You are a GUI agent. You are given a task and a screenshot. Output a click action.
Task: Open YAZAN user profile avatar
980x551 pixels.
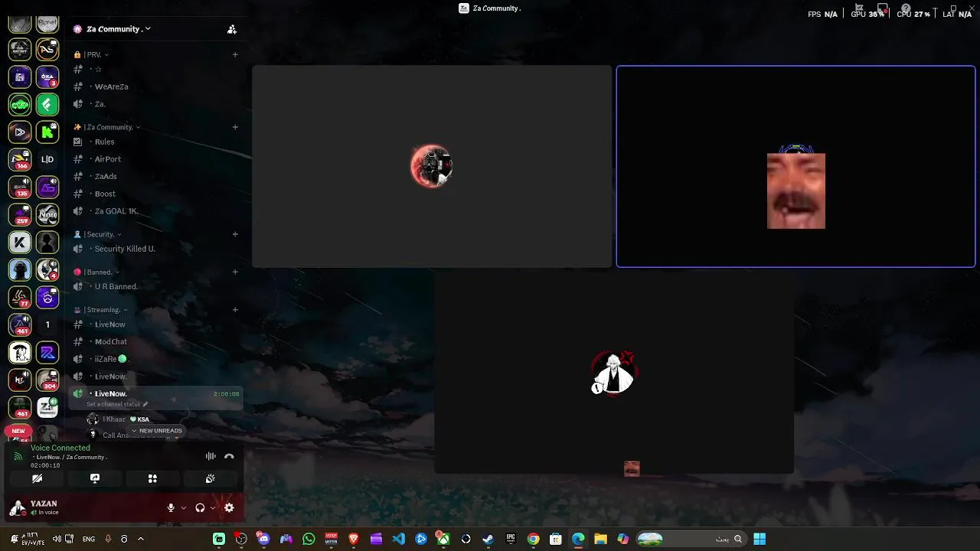[x=18, y=507]
